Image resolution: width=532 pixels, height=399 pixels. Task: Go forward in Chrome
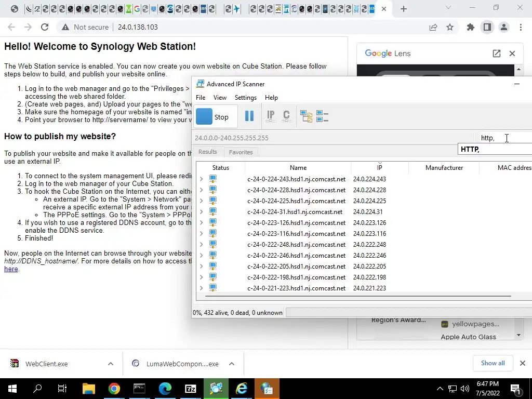pyautogui.click(x=28, y=27)
